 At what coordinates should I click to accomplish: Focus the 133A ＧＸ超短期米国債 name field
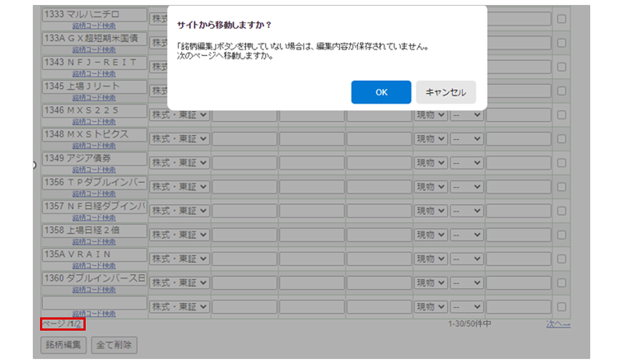(94, 38)
